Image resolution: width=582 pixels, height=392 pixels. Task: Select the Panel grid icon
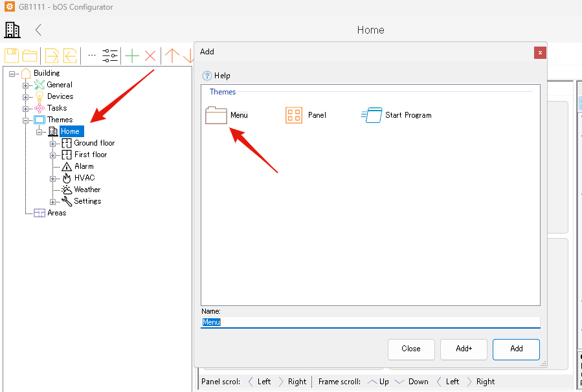294,115
